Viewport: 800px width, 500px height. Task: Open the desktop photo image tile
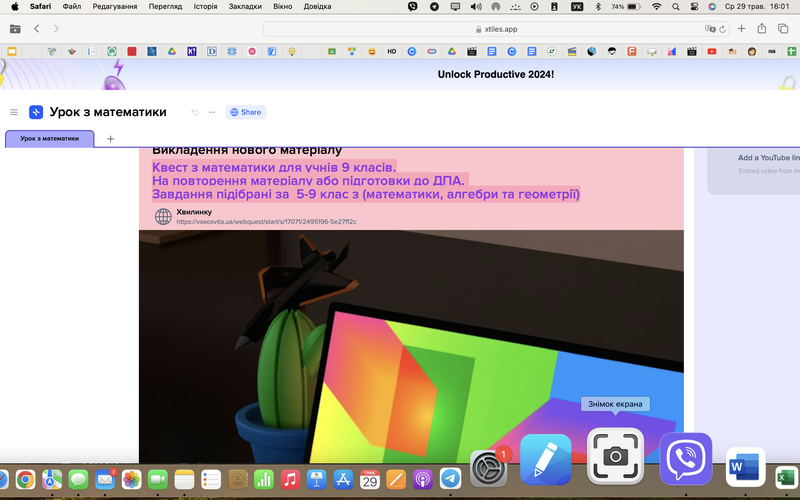411,347
